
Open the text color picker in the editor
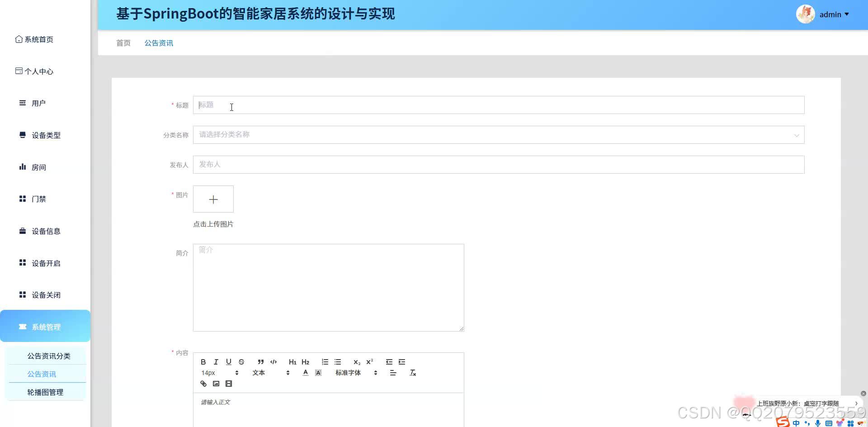pyautogui.click(x=306, y=372)
